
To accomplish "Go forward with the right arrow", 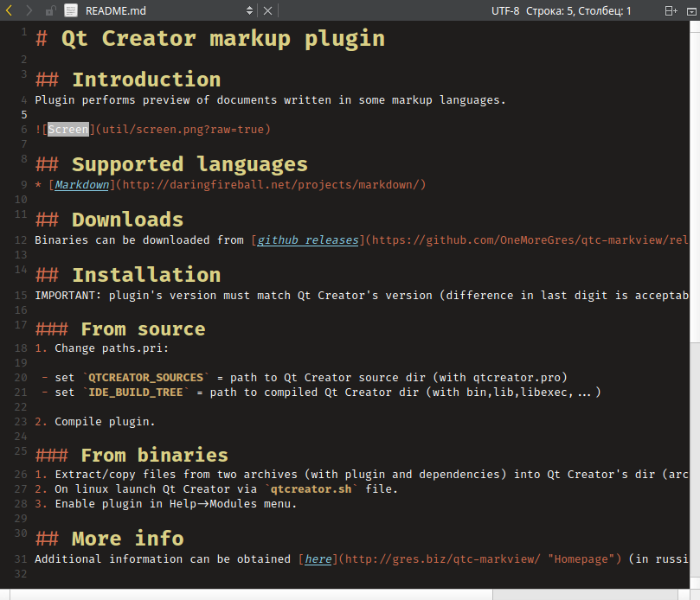I will 29,10.
